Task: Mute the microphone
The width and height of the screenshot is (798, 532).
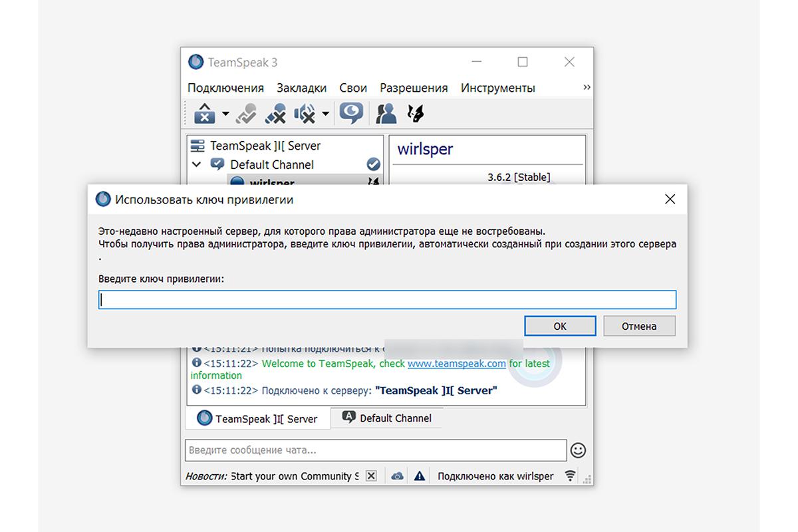Action: coord(276,113)
